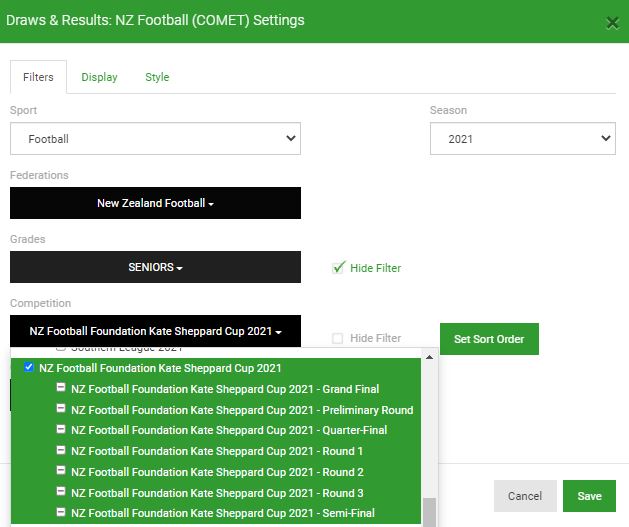Image resolution: width=629 pixels, height=527 pixels.
Task: Toggle the Round 3 sub-competition box
Action: point(61,491)
